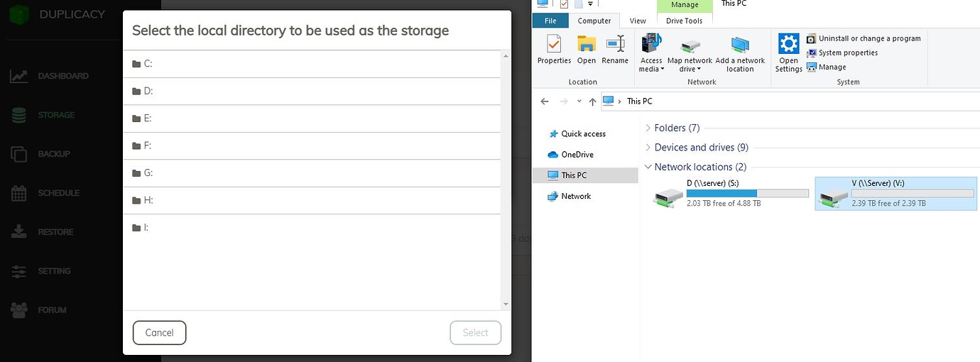
Task: Click the Properties ribbon icon
Action: coord(554,50)
